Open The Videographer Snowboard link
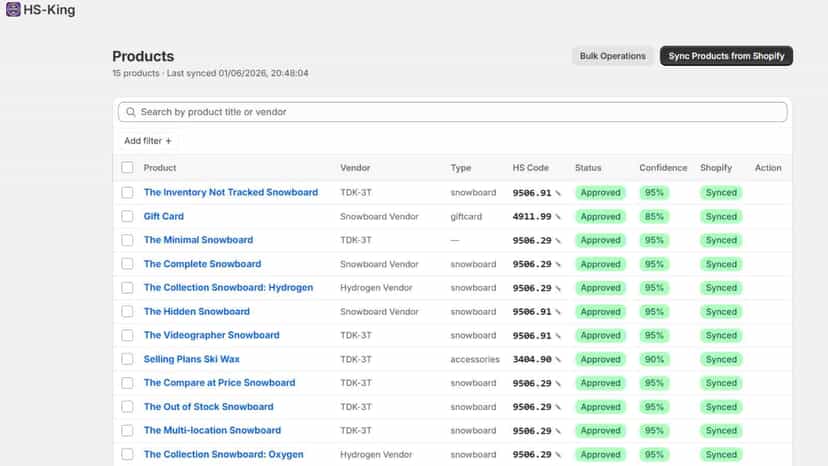 [211, 335]
